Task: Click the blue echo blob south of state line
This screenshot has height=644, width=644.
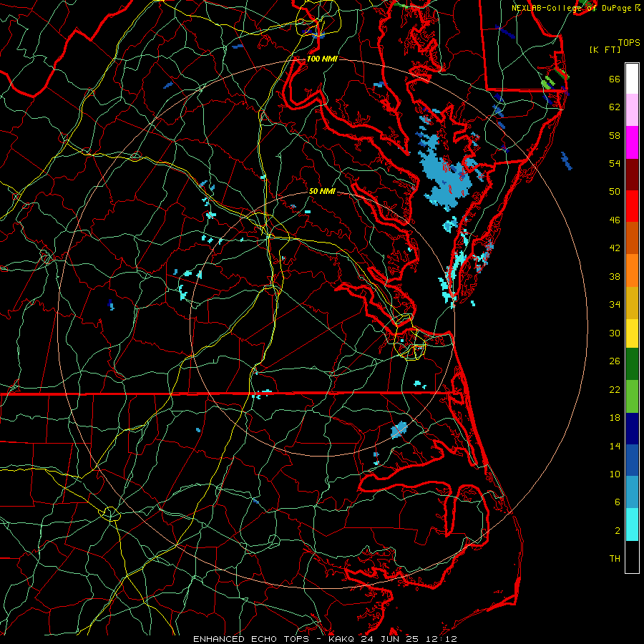Action: [399, 430]
